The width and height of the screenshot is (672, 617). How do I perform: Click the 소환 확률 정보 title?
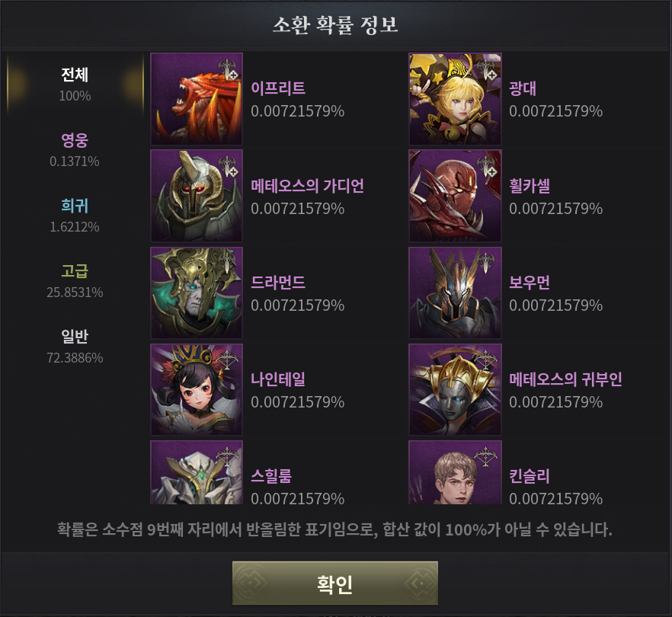coord(335,25)
